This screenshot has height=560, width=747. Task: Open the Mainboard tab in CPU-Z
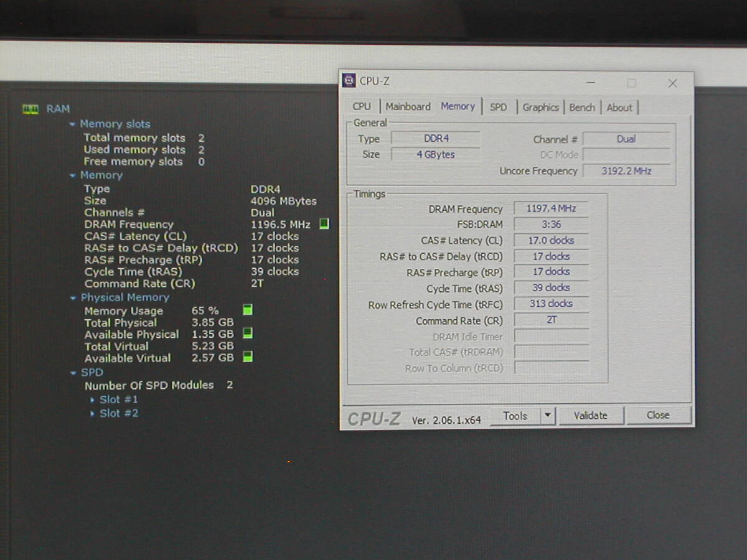pyautogui.click(x=408, y=107)
